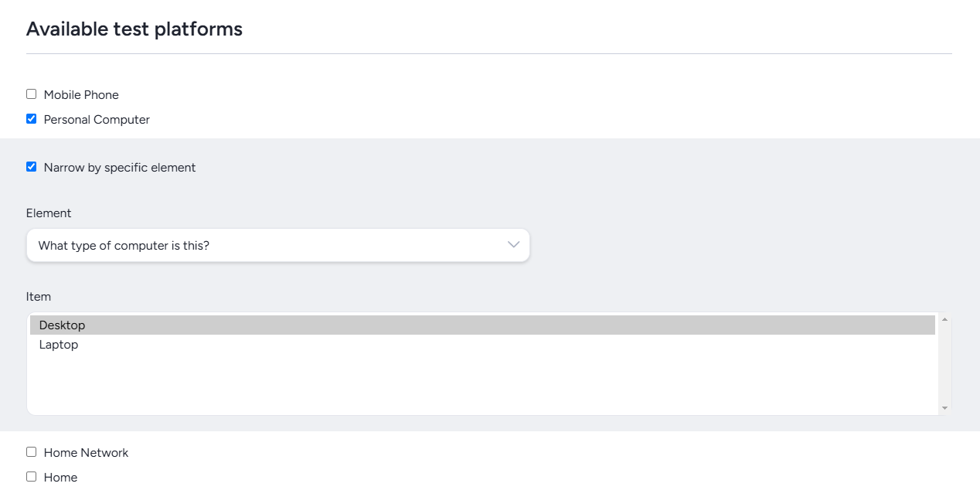Tick the Home Network checkbox
980x497 pixels.
coord(31,452)
